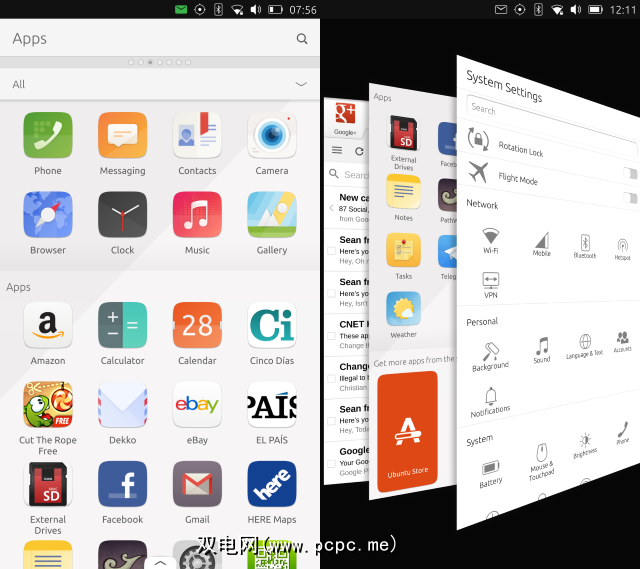Open the Ubuntu Store tile
The width and height of the screenshot is (640, 569).
tap(407, 431)
